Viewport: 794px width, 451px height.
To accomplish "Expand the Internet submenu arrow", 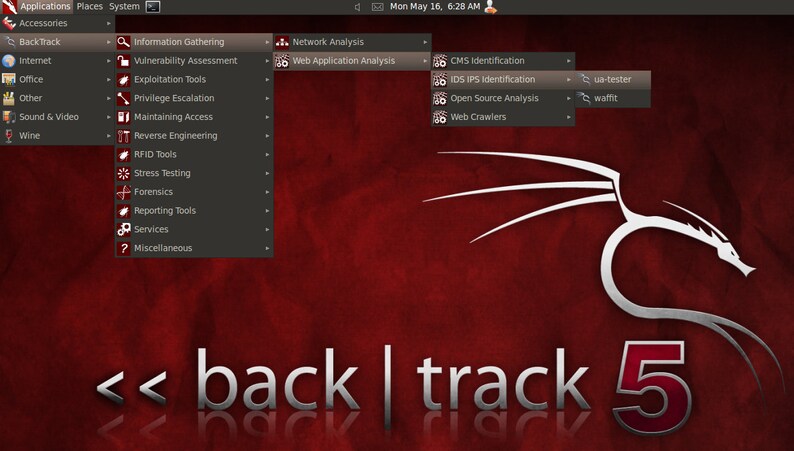I will (x=108, y=61).
